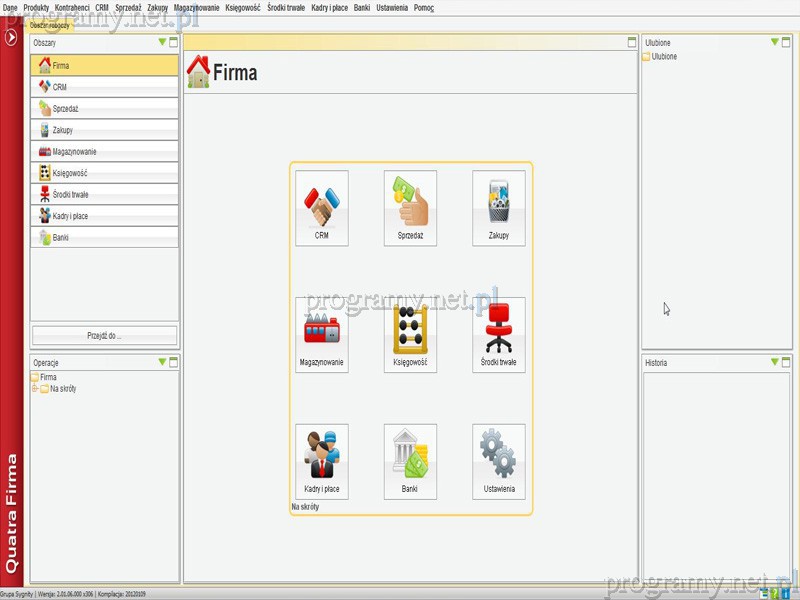Open the Kadry i płace people tile
Image resolution: width=800 pixels, height=600 pixels.
321,461
